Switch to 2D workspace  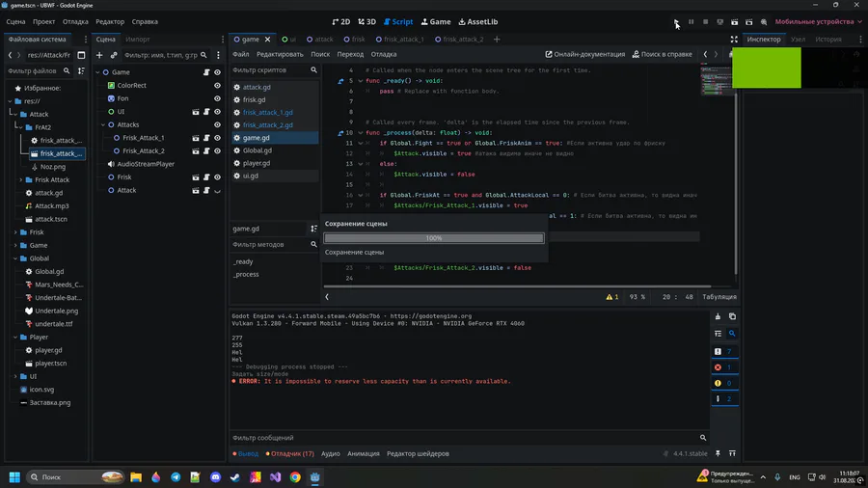341,21
